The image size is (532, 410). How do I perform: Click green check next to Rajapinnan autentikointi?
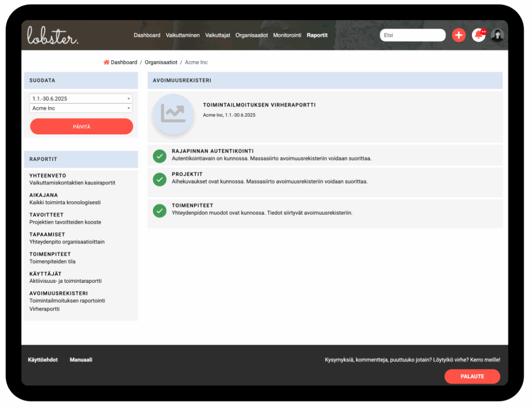click(x=159, y=155)
